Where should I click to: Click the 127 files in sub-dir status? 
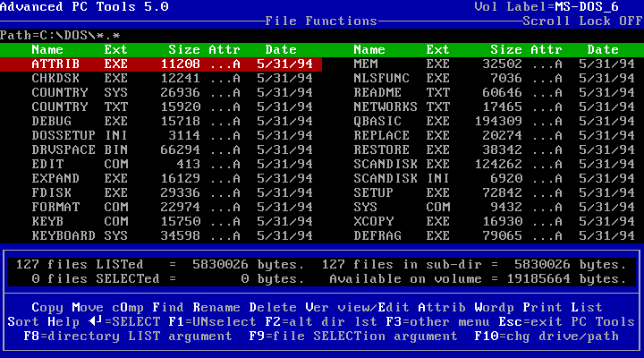tap(474, 265)
